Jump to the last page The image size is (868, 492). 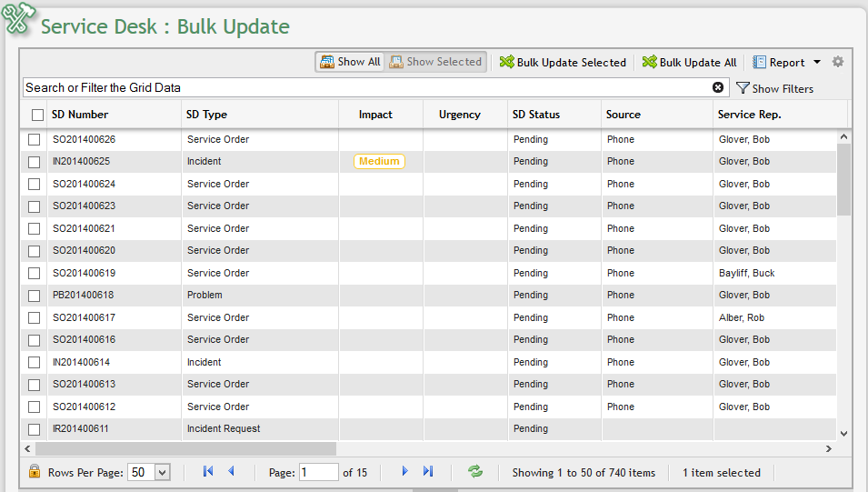428,471
